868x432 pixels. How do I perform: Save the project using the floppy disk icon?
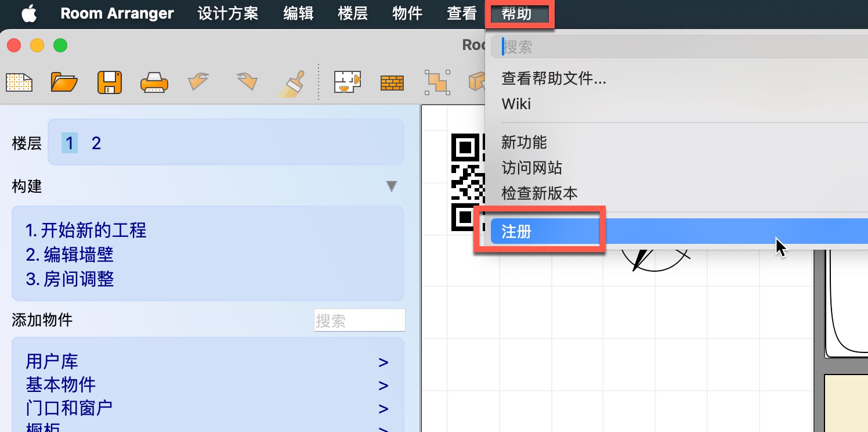[x=109, y=82]
